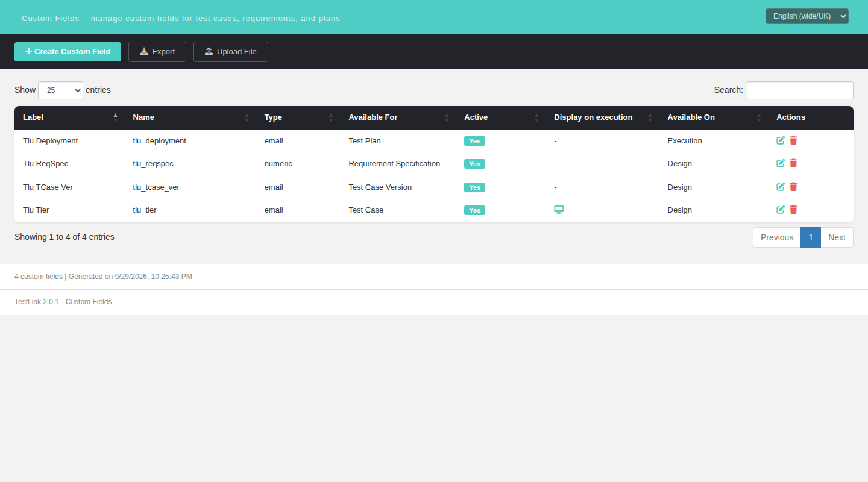The image size is (868, 482).
Task: Click the monitor icon in Tlu Tier row
Action: click(x=559, y=210)
